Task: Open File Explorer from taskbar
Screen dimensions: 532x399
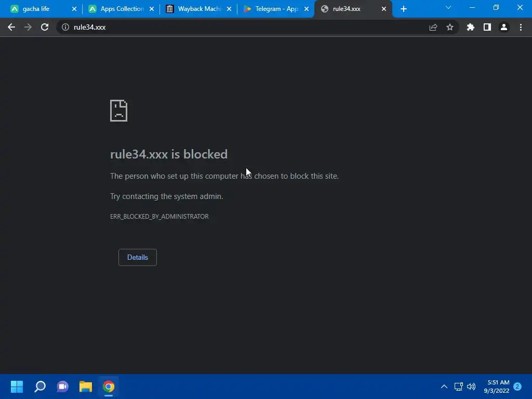Action: pos(86,387)
